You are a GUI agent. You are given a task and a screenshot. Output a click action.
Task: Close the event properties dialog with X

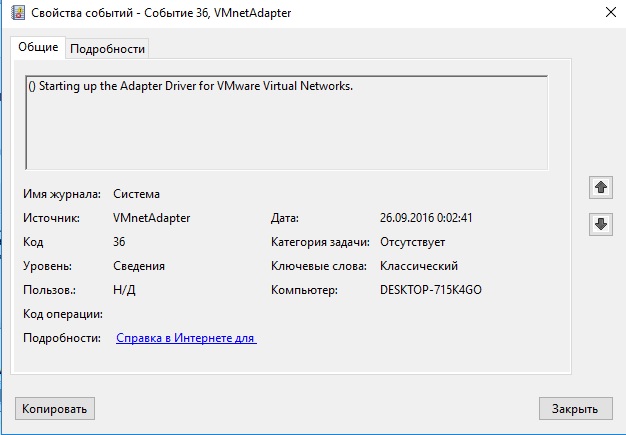611,12
